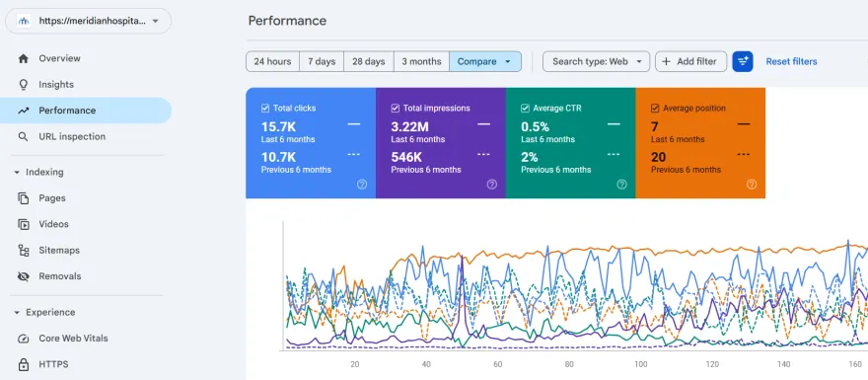Click the 120 label on chart axis
Viewport: 868px width, 380px height.
[x=712, y=364]
